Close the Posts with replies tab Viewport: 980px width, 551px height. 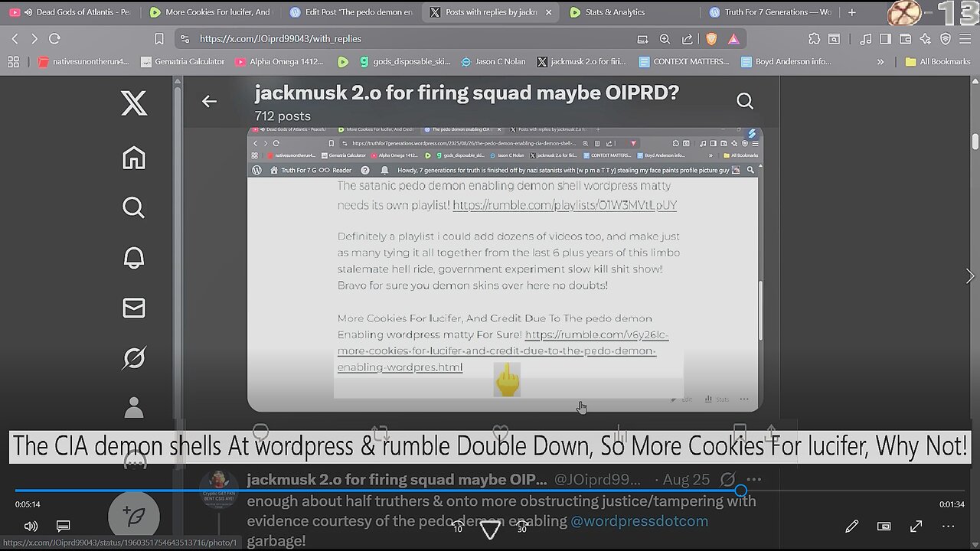(x=548, y=12)
